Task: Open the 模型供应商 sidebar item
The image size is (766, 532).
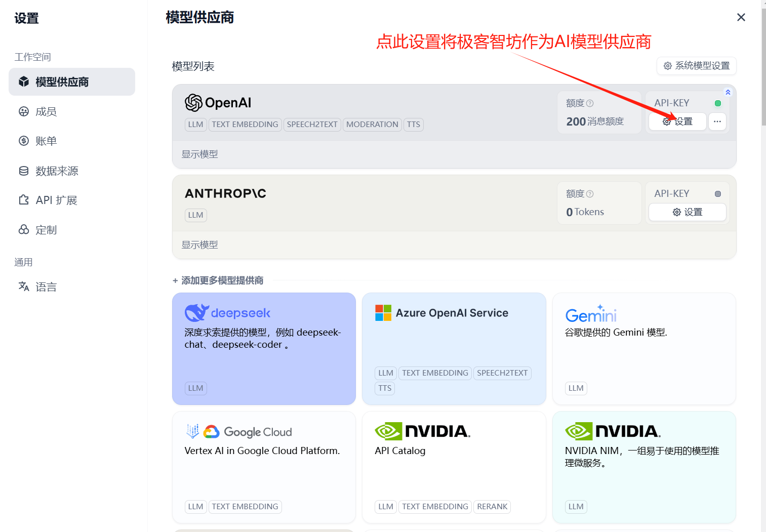Action: tap(72, 82)
